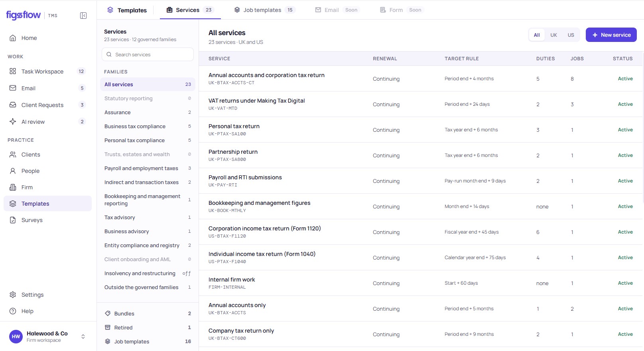The width and height of the screenshot is (644, 351).
Task: Click the Client Requests inbox icon
Action: [13, 105]
